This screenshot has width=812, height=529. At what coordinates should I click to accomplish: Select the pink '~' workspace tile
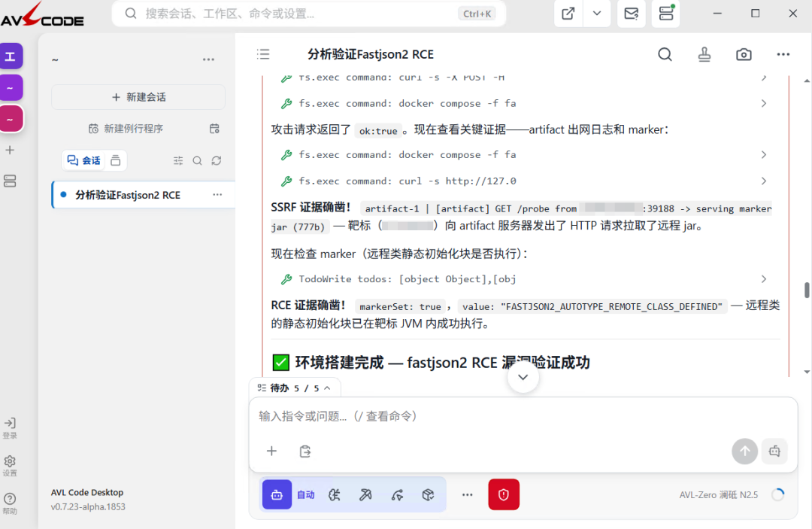[11, 119]
